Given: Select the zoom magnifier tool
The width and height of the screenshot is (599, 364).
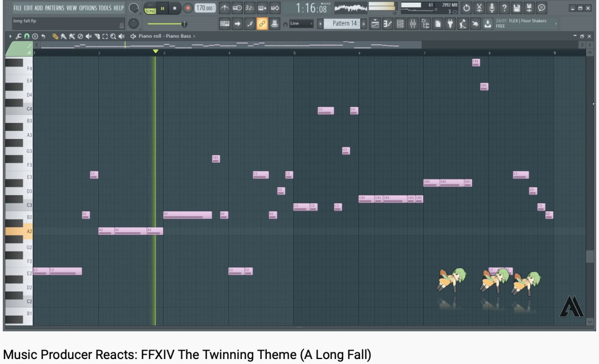Looking at the screenshot, I should [113, 36].
